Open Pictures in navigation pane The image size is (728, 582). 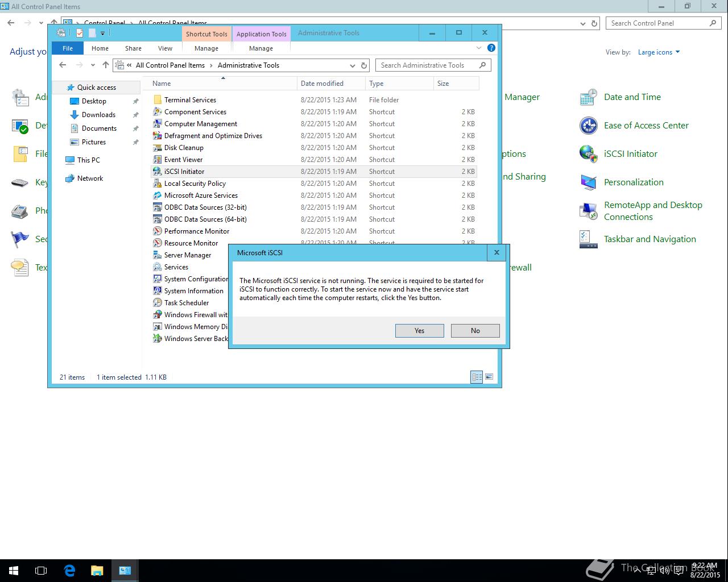[94, 142]
